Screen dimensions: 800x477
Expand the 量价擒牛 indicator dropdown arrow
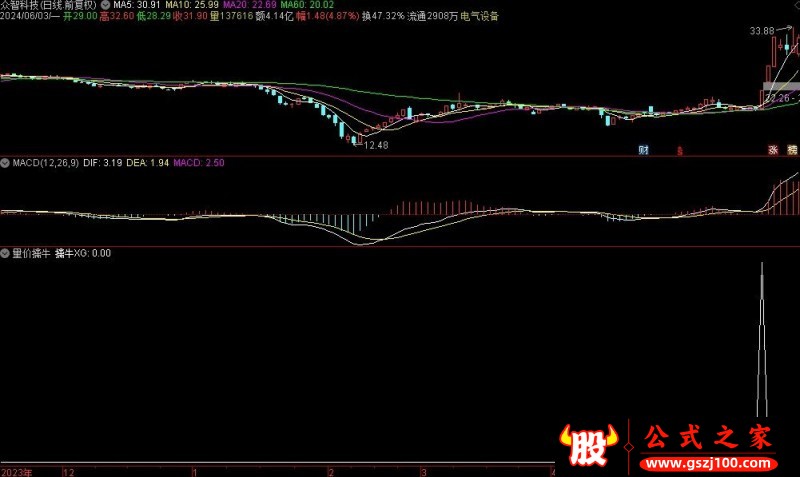5,253
